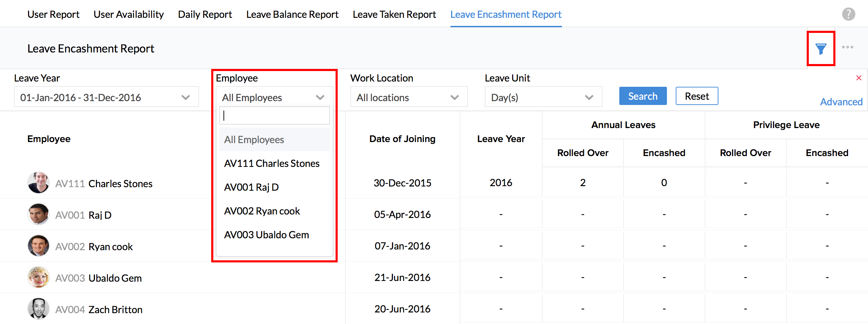868x324 pixels.
Task: Open the three-dot more options menu
Action: click(x=847, y=47)
